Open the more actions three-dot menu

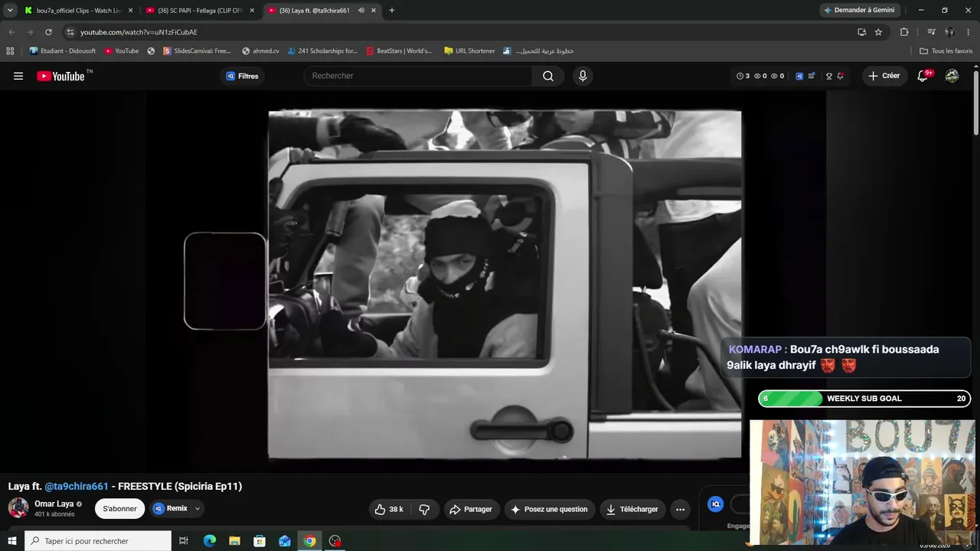click(680, 509)
